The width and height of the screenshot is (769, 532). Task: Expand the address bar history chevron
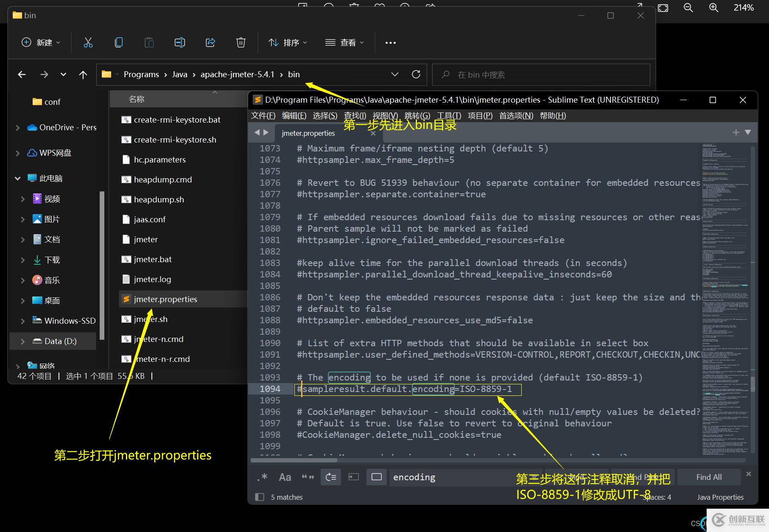pyautogui.click(x=395, y=74)
